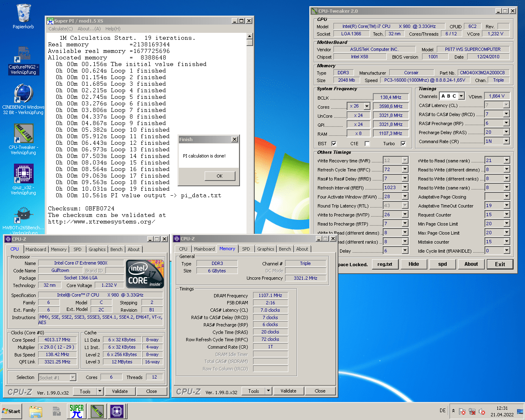
Task: Open About...(A) menu in Super PI
Action: (x=89, y=29)
